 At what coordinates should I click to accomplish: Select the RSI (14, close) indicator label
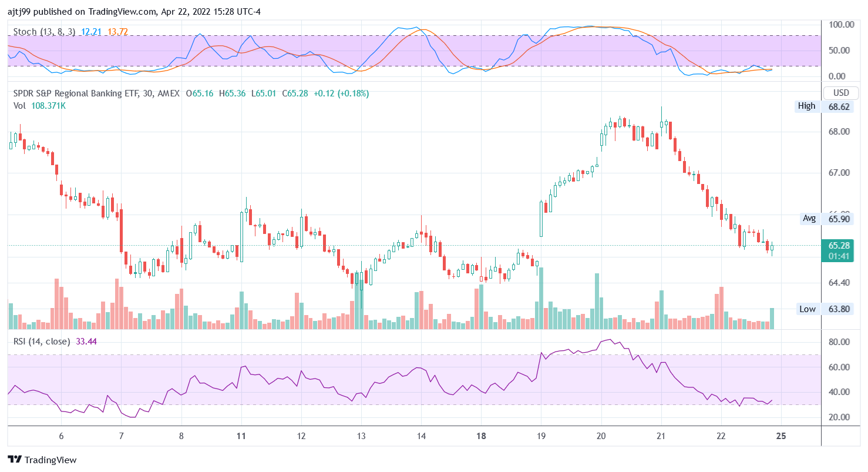[x=42, y=341]
